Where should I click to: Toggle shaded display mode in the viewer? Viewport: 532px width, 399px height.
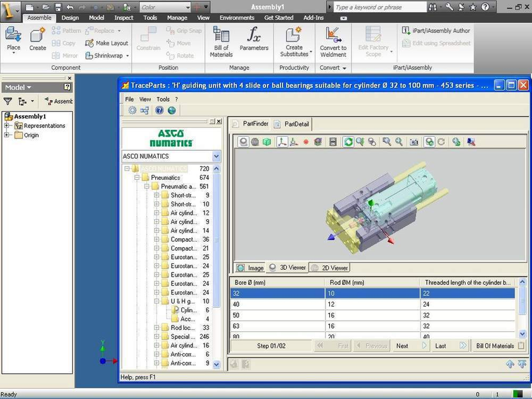[243, 142]
